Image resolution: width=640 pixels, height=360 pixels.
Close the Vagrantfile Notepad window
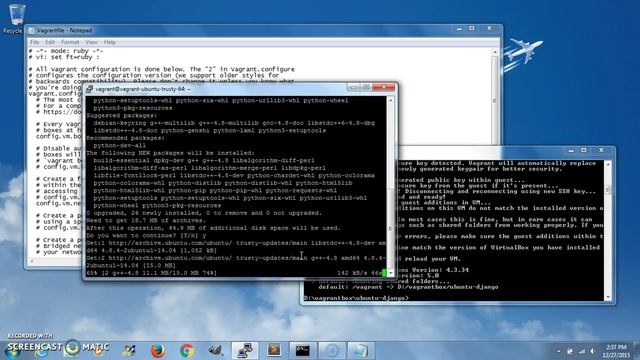click(x=489, y=29)
